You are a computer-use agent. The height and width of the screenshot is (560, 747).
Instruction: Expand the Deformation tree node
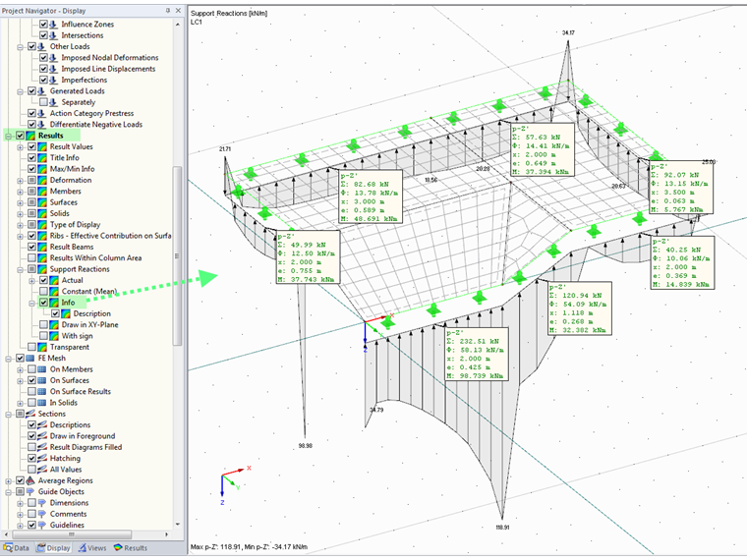[20, 180]
